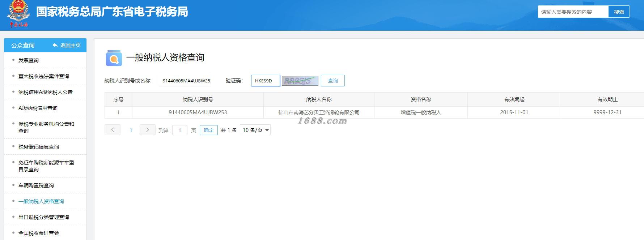This screenshot has height=240, width=644.
Task: Open 全国税收票证查验 menu item
Action: coord(39,233)
